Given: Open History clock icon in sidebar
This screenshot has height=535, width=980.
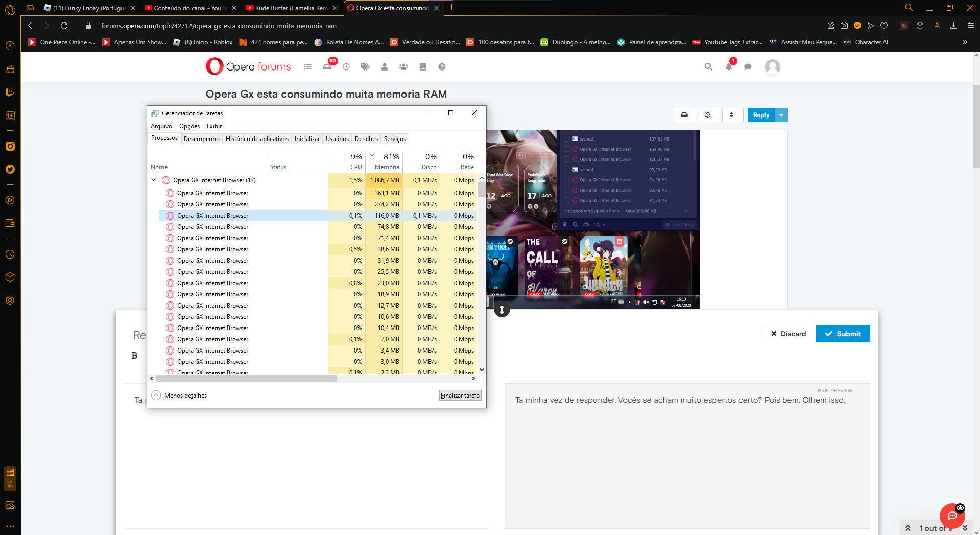Looking at the screenshot, I should [x=10, y=254].
